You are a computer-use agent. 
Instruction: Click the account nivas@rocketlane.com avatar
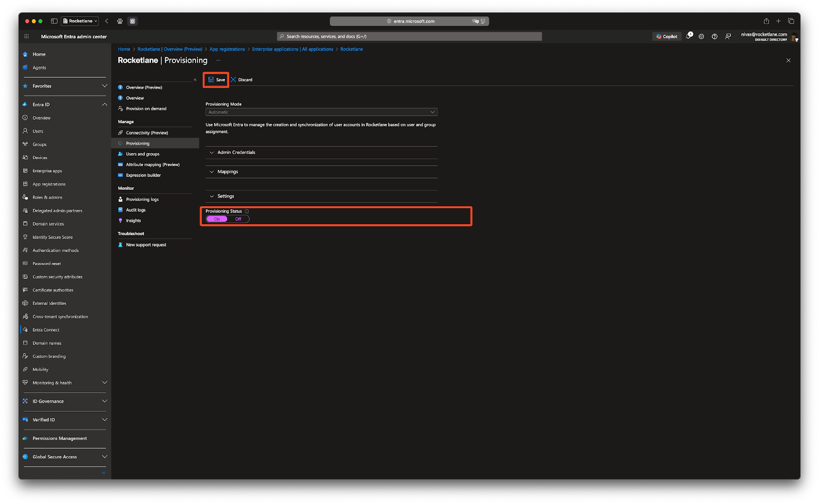pos(794,36)
